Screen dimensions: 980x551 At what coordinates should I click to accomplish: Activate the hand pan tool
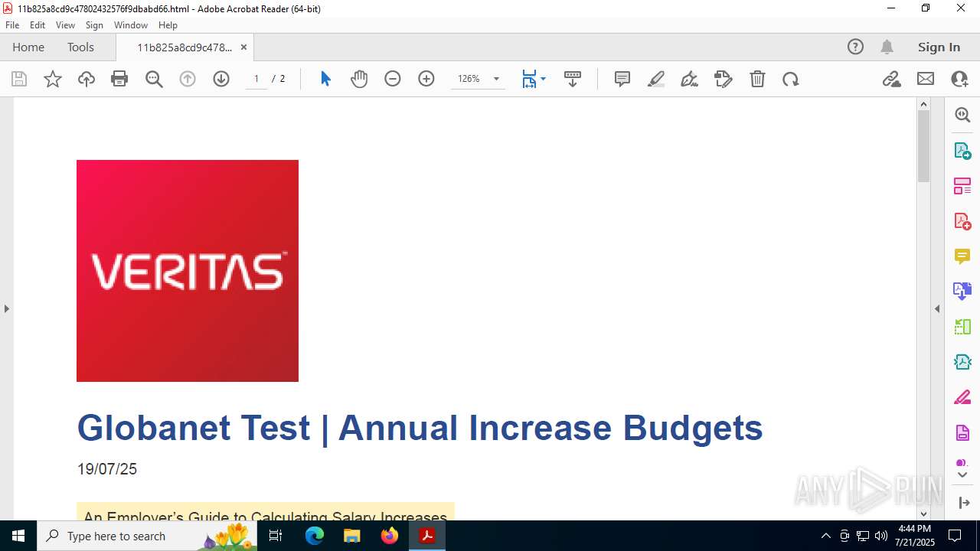coord(359,79)
